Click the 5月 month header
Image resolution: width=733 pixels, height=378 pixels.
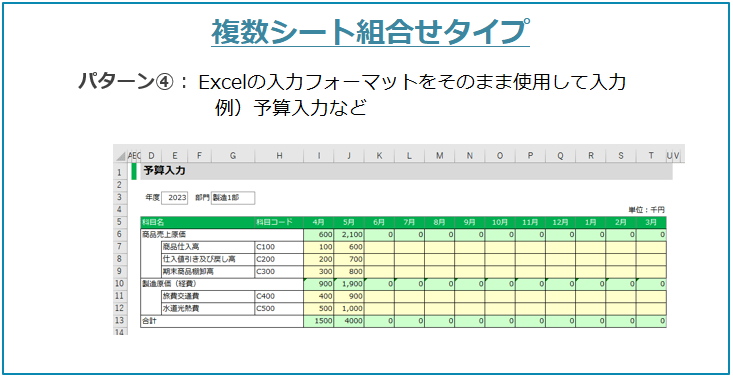tap(349, 222)
